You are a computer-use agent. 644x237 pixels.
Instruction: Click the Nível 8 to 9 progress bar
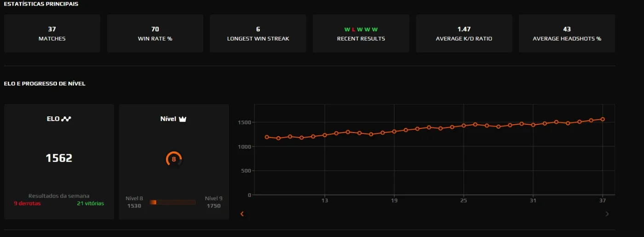click(x=172, y=202)
